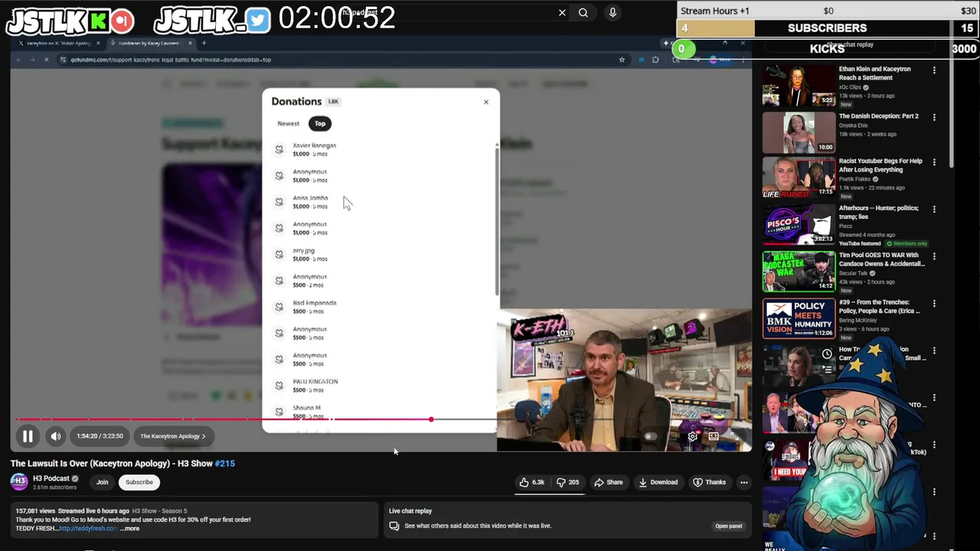Pause the H3 Show video
Screen dimensions: 980x551
click(x=28, y=436)
